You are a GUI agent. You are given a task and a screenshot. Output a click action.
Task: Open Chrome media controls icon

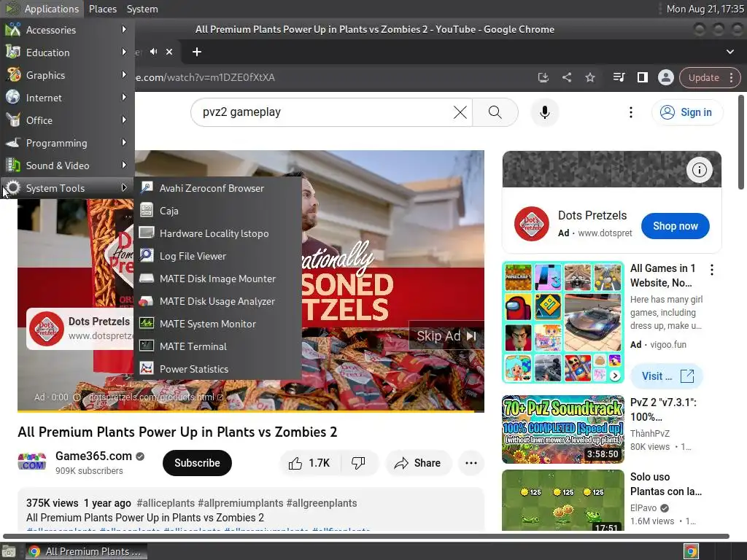click(x=619, y=77)
